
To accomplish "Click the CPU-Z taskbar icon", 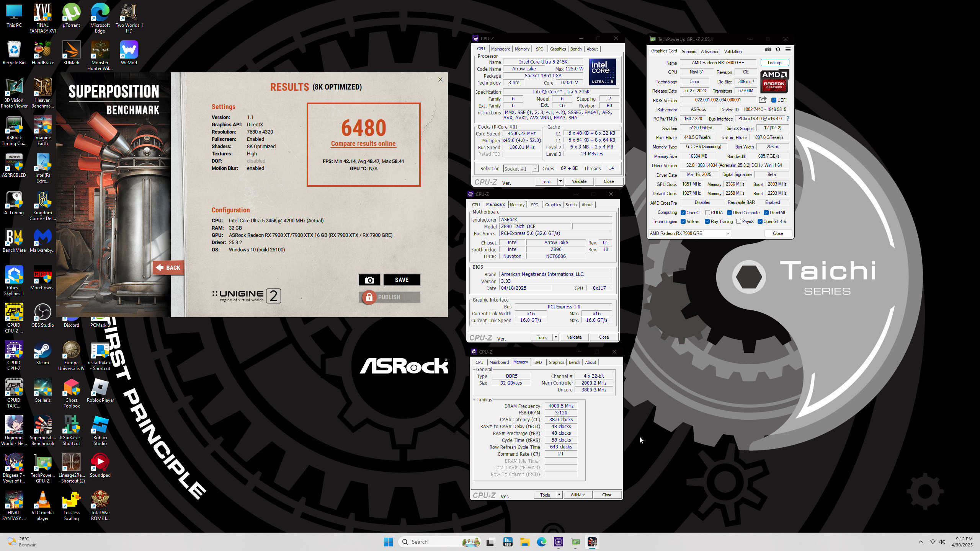I will [559, 542].
